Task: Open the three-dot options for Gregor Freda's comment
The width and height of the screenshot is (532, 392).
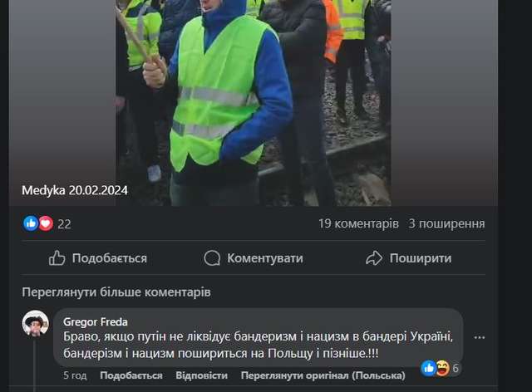Action: [479, 337]
